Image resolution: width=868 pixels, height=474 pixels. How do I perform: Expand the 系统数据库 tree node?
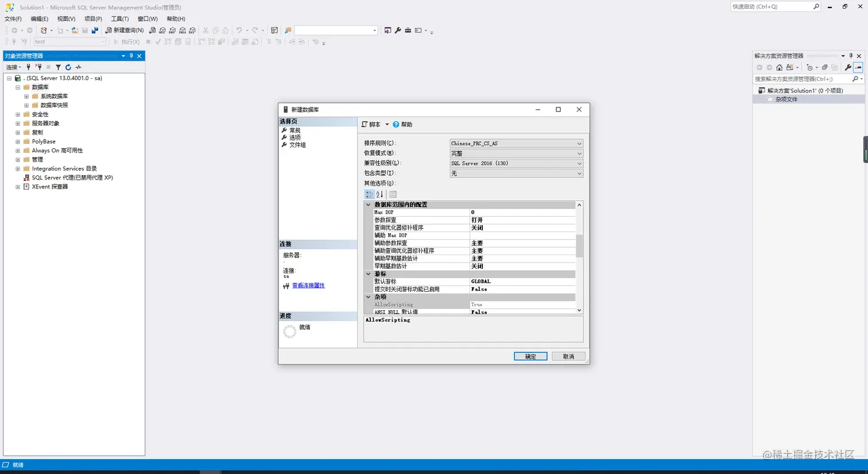(x=26, y=96)
